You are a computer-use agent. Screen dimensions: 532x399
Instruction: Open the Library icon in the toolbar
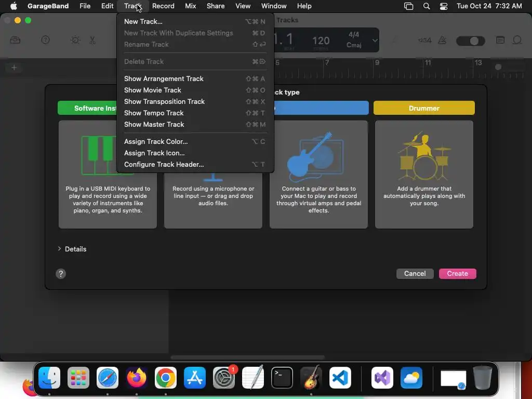[x=15, y=41]
